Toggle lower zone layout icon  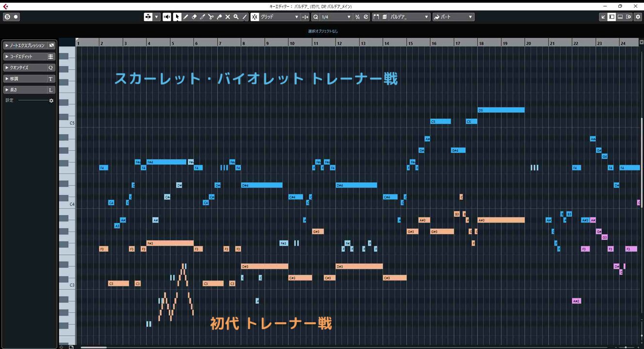pyautogui.click(x=620, y=17)
